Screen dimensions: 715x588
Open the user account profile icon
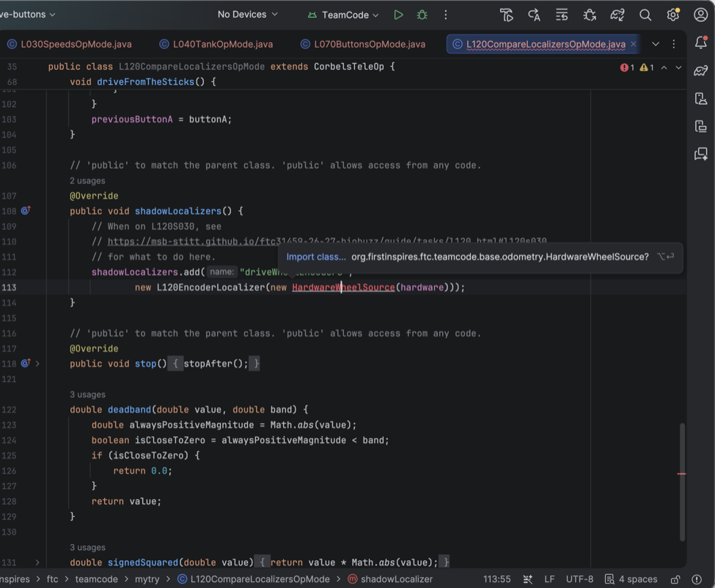[700, 15]
